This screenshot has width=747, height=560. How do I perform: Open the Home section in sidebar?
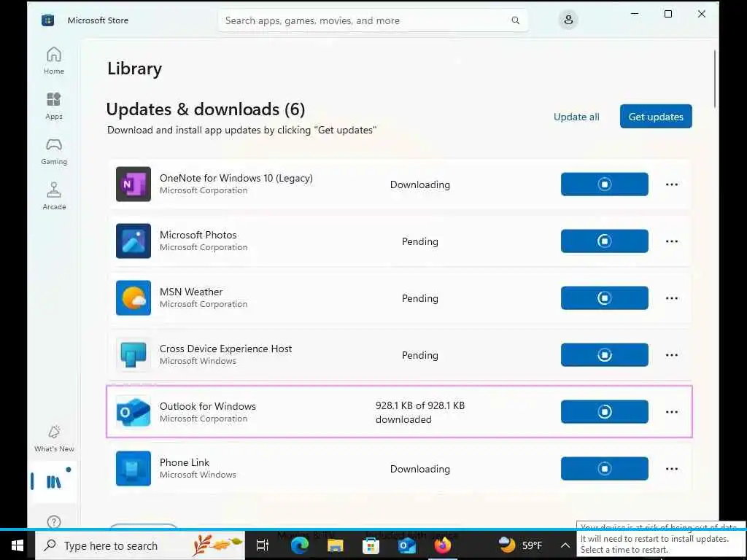point(54,61)
